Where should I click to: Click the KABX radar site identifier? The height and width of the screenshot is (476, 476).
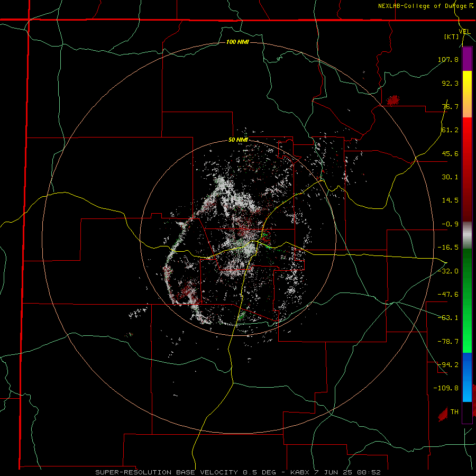coord(299,472)
